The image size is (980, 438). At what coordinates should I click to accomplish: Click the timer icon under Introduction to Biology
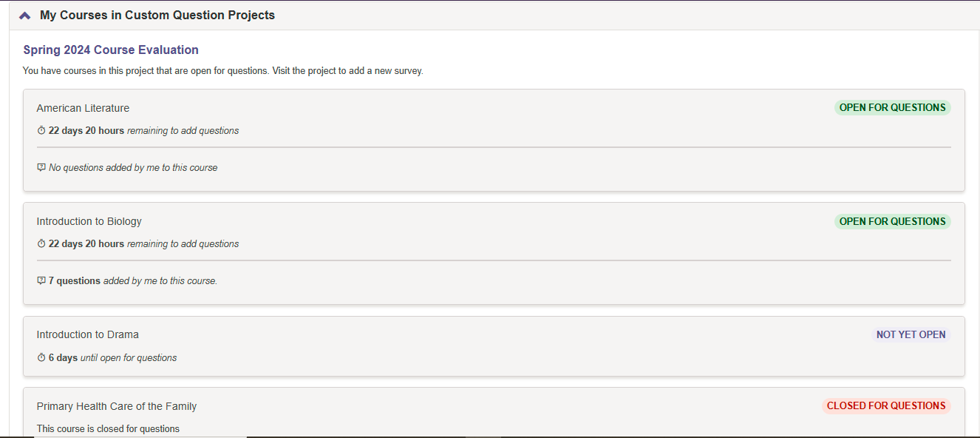point(41,244)
